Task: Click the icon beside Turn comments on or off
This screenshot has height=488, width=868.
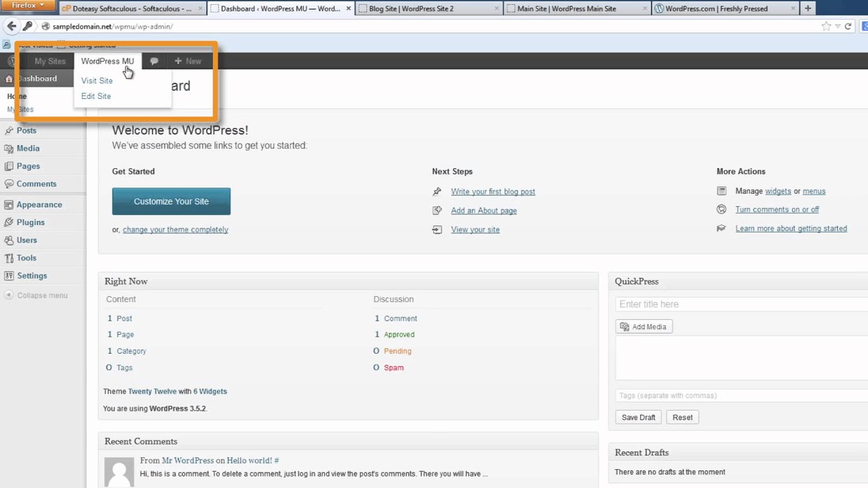Action: pyautogui.click(x=722, y=209)
